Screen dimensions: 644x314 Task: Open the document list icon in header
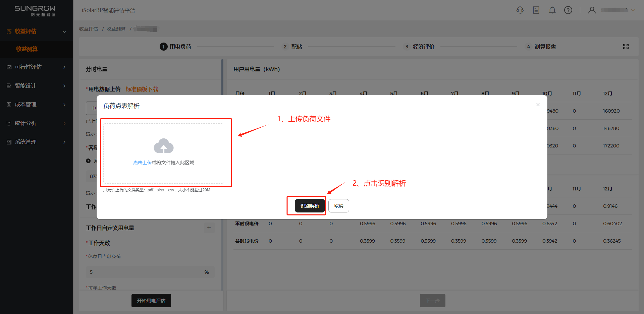tap(536, 10)
